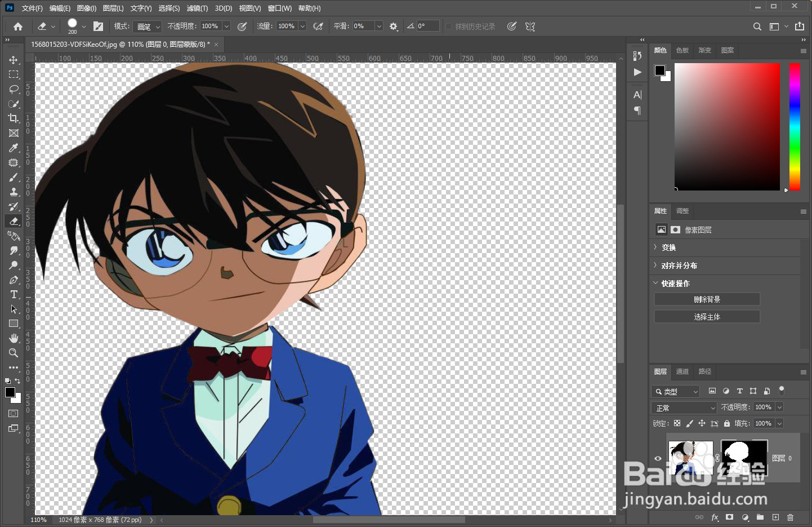Toggle visibility of 图层 0 layer
This screenshot has height=527, width=812.
click(658, 458)
